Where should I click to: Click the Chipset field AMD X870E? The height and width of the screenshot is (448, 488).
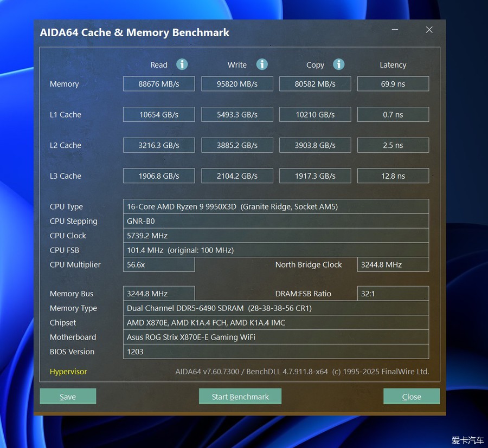point(276,322)
